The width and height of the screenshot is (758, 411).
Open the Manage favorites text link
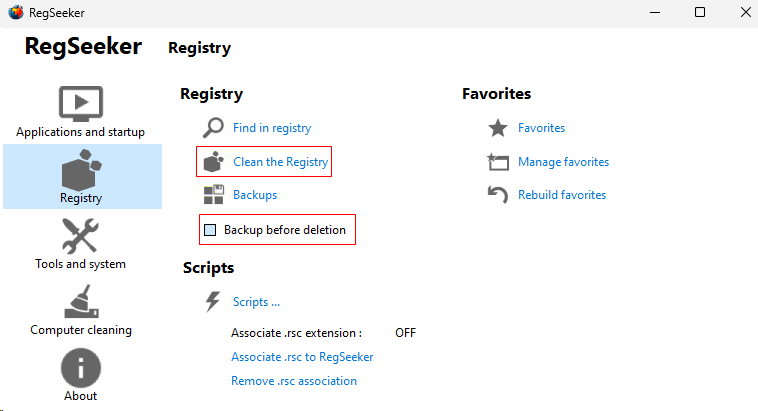563,162
